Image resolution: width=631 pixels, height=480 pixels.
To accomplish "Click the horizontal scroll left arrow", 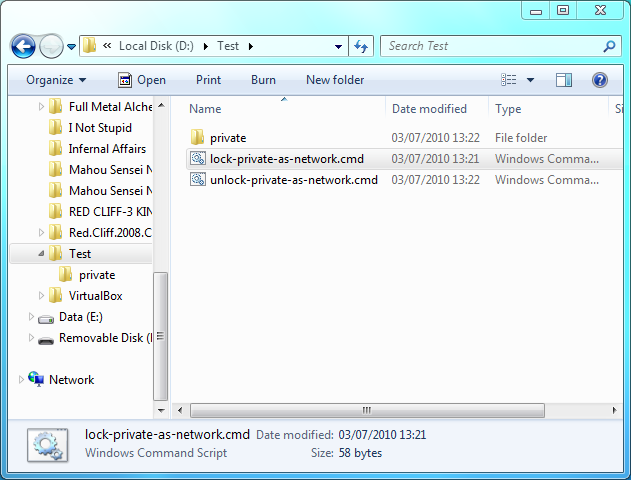I will click(x=180, y=410).
